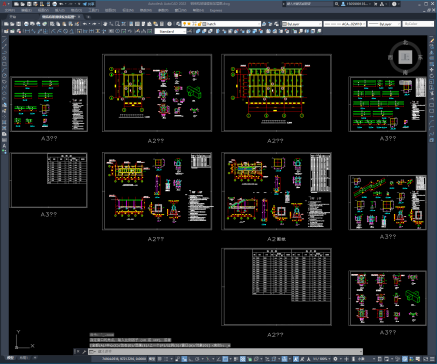Click in the command line input field
Image resolution: width=437 pixels, height=364 pixels.
point(227,351)
